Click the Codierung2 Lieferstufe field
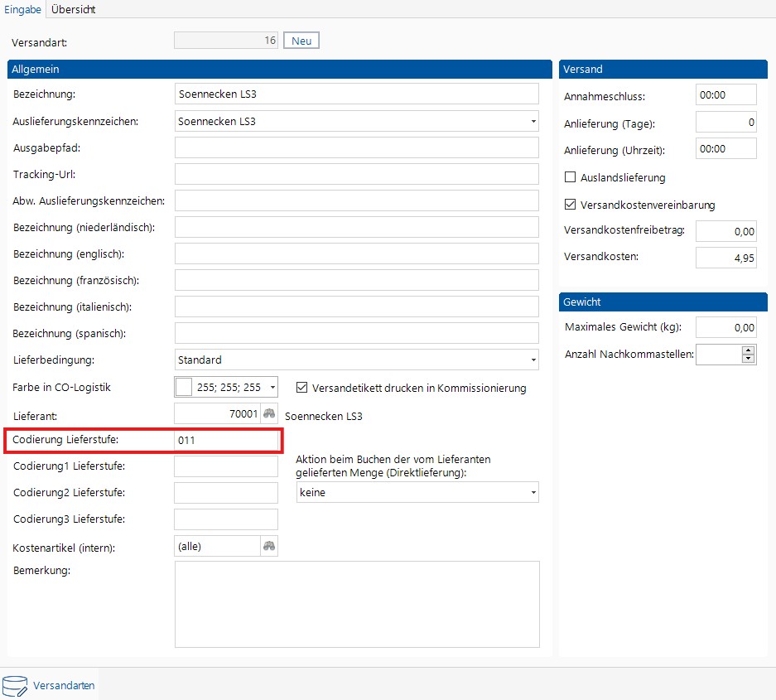This screenshot has height=700, width=776. (x=226, y=493)
